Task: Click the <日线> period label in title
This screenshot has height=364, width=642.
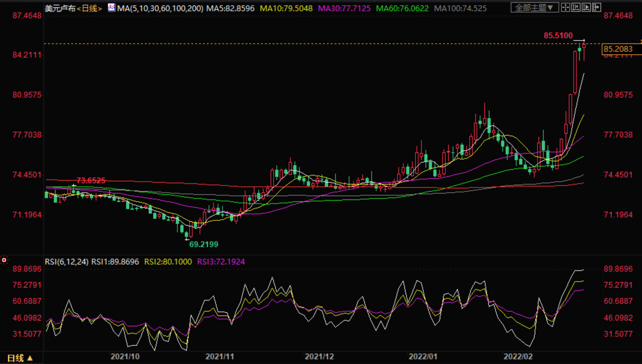Action: (89, 8)
